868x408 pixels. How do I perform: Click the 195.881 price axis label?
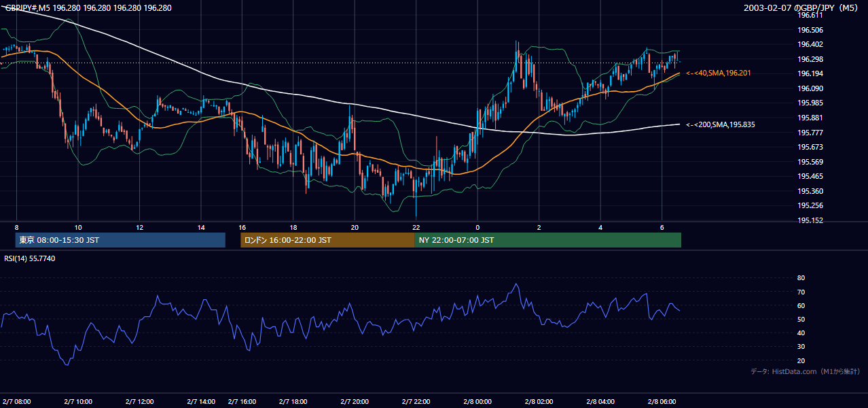coord(810,118)
